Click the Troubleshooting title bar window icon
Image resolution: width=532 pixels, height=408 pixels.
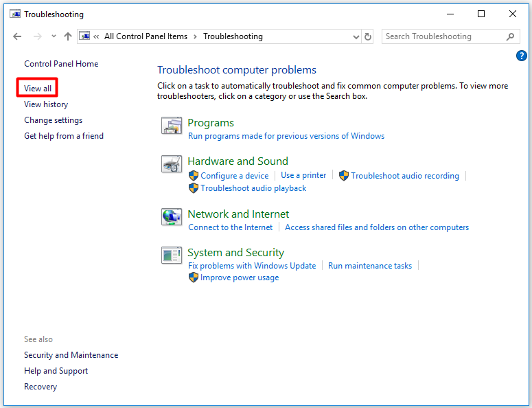(x=15, y=14)
